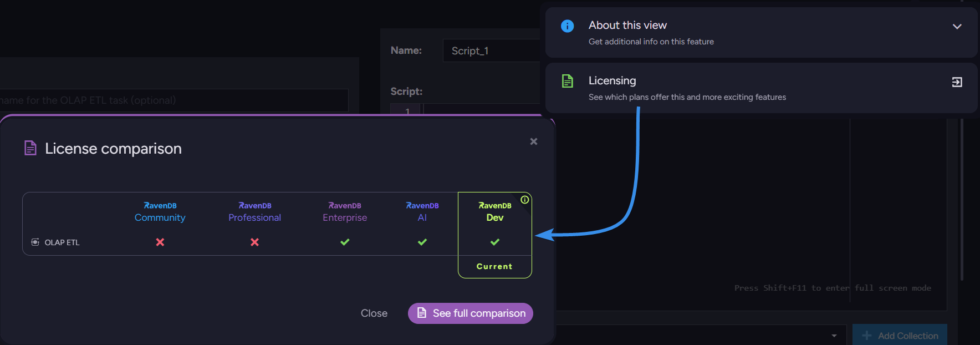The height and width of the screenshot is (345, 980).
Task: Click the Licensing panel title
Action: 612,80
